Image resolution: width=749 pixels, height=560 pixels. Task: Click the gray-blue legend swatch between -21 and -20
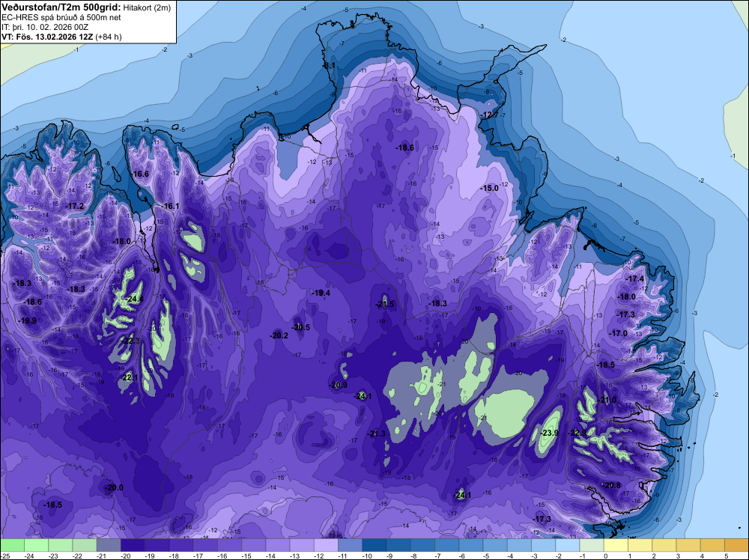109,545
